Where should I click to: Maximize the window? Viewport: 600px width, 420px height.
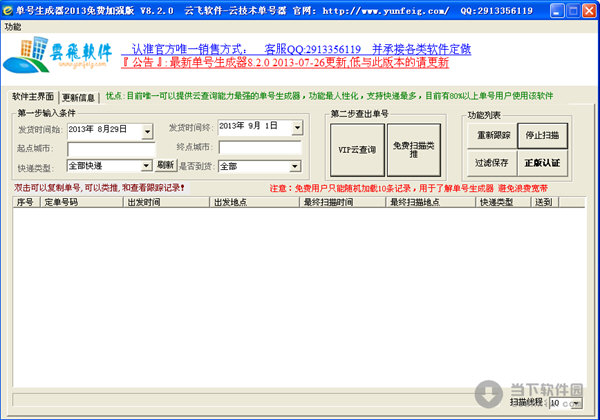pyautogui.click(x=573, y=11)
